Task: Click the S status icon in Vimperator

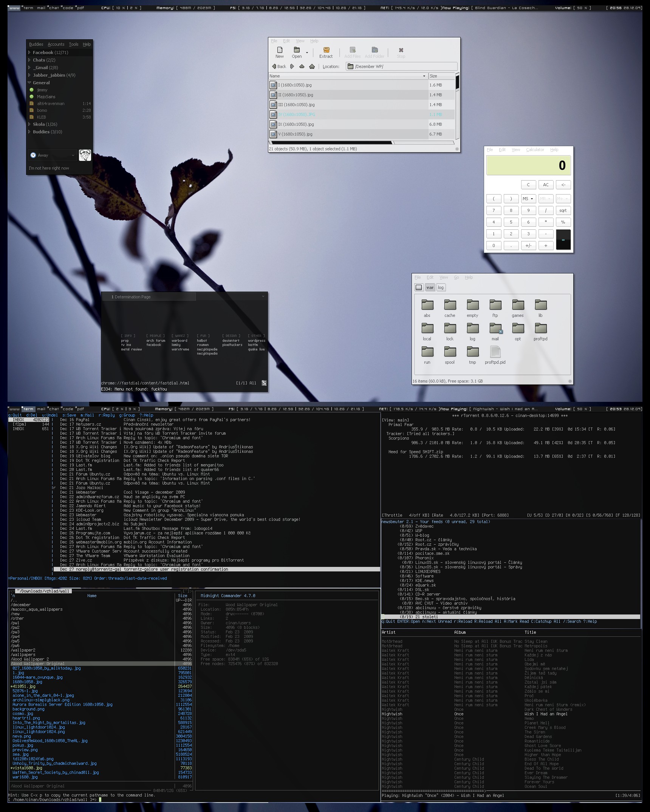Action: (x=264, y=383)
